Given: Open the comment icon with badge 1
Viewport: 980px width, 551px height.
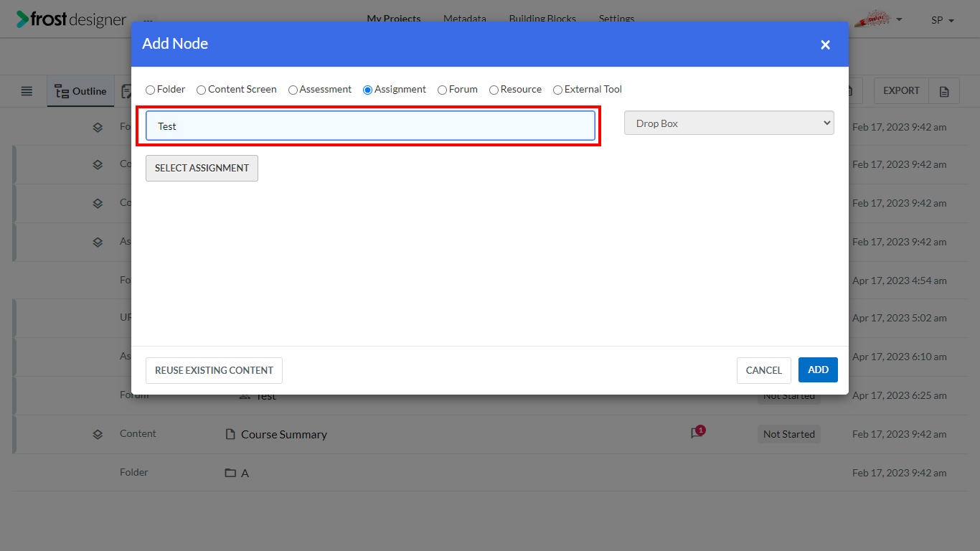Looking at the screenshot, I should coord(697,433).
